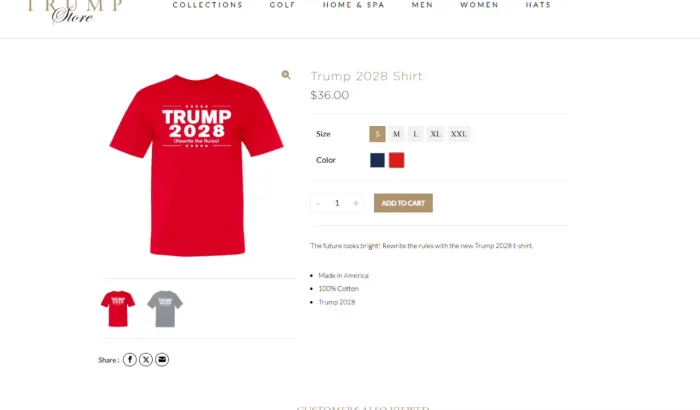The image size is (700, 410).
Task: Click the quantity input field
Action: [x=337, y=203]
